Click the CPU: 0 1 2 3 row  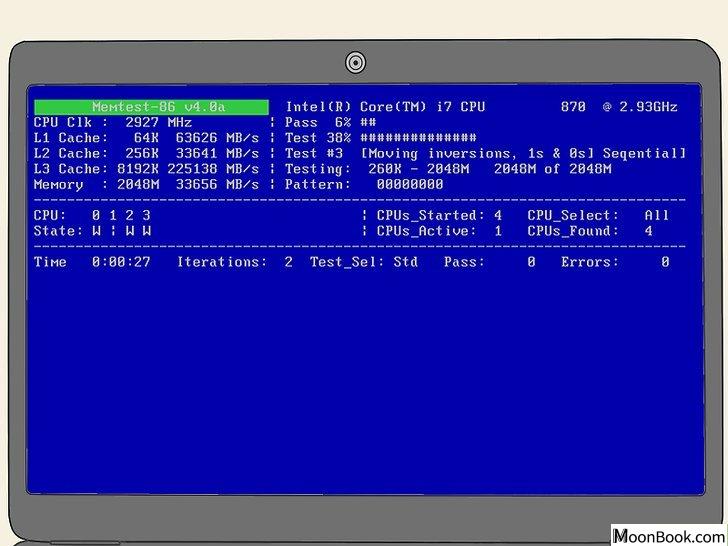[x=92, y=215]
